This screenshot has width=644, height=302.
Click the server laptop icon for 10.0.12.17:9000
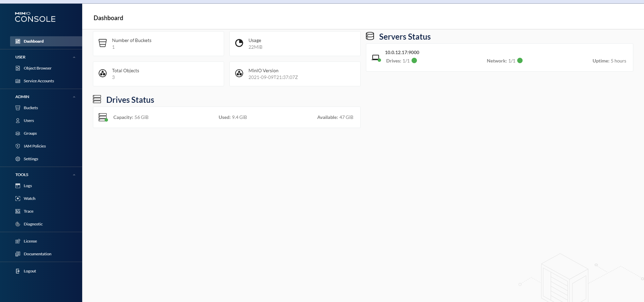pyautogui.click(x=376, y=58)
